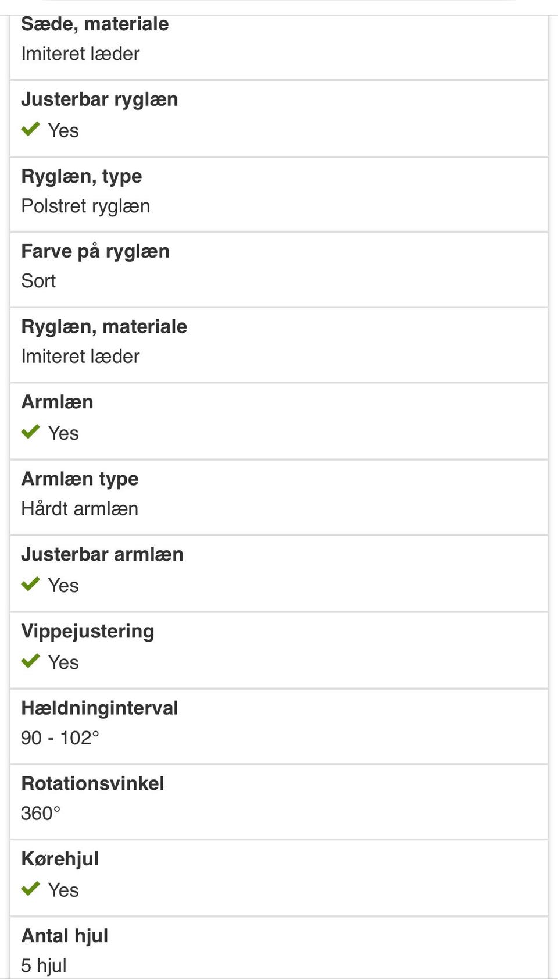Select the 90 - 102° value
This screenshot has width=558, height=980.
click(60, 738)
